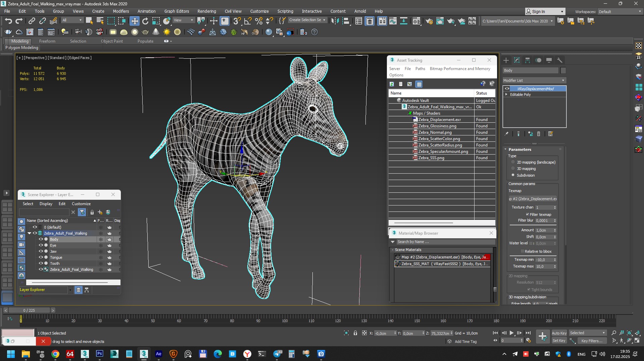Open the Hierarchy command panel tab
The height and width of the screenshot is (361, 644).
528,60
